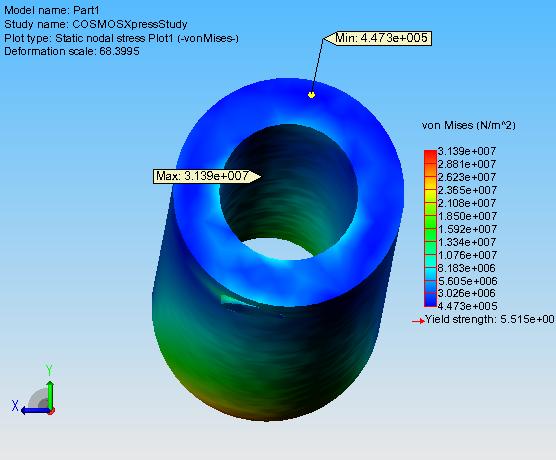Select the XYZ coordinate triad icon
The width and height of the screenshot is (556, 460).
(x=34, y=390)
